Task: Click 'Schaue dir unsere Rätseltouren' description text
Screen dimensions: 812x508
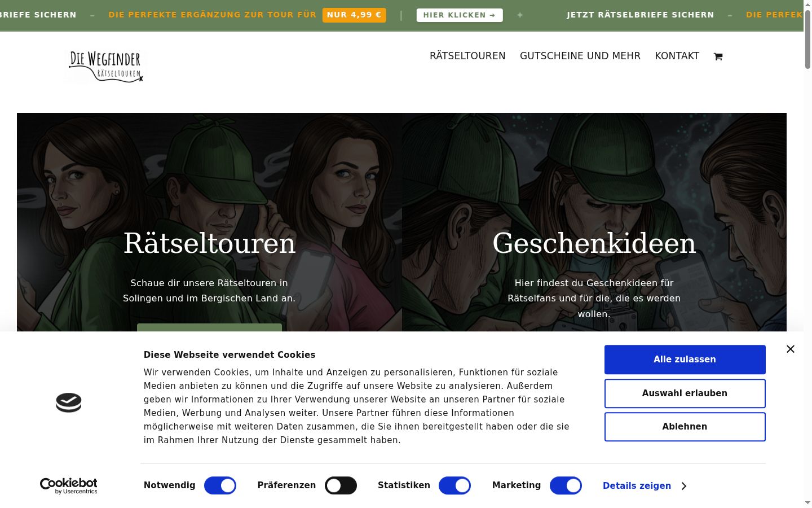Action: 209,291
